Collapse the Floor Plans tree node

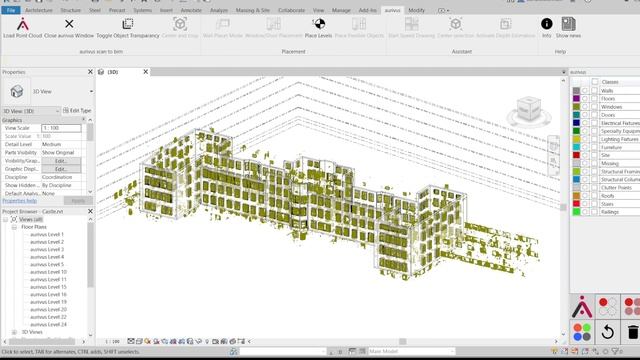(14, 227)
